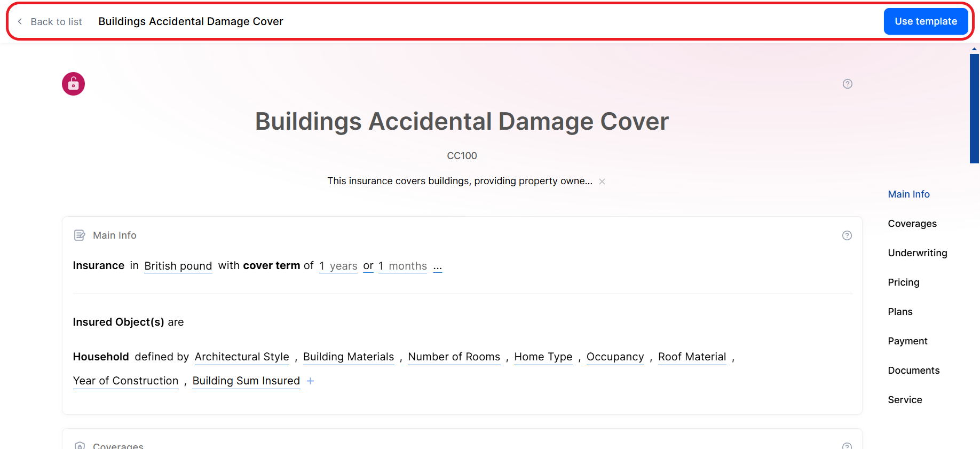Open the Coverages section help icon
980x449 pixels.
(x=847, y=445)
